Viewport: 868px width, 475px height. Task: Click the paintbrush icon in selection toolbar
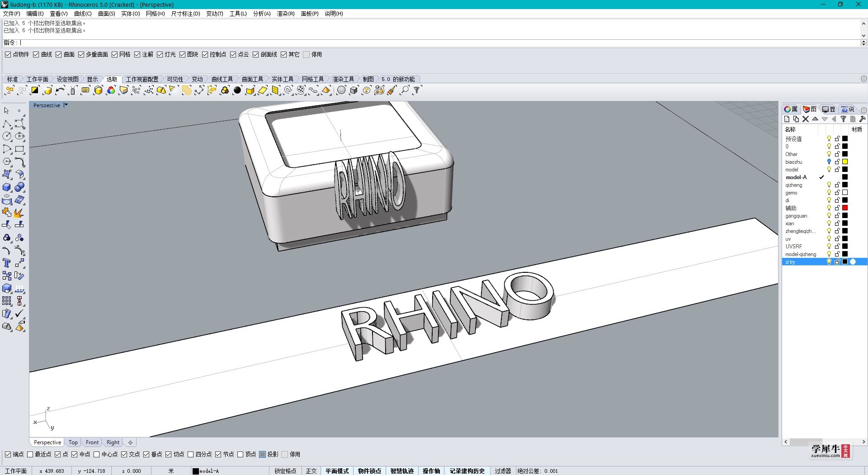tap(392, 90)
